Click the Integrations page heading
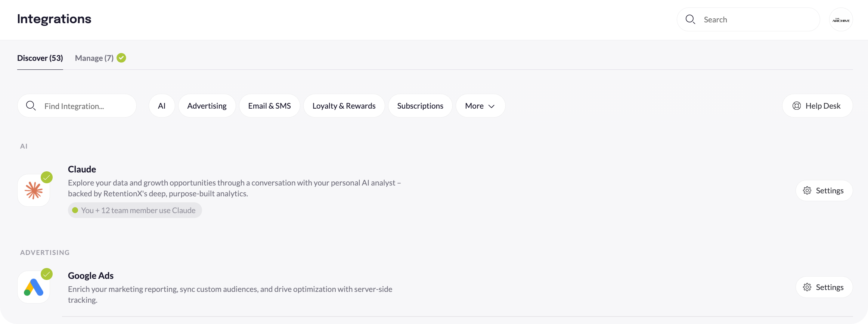The height and width of the screenshot is (324, 868). (x=54, y=19)
